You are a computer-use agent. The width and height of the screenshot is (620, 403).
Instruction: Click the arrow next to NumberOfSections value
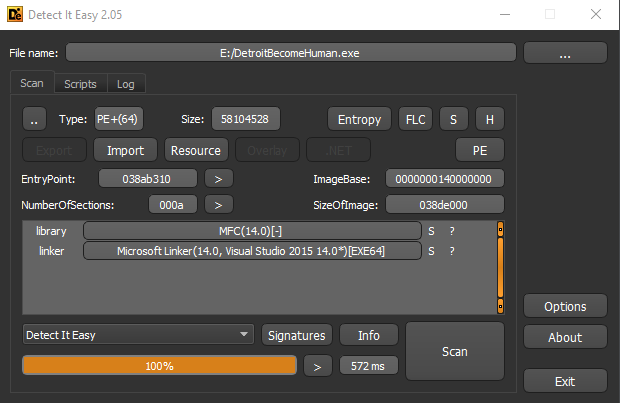[218, 205]
